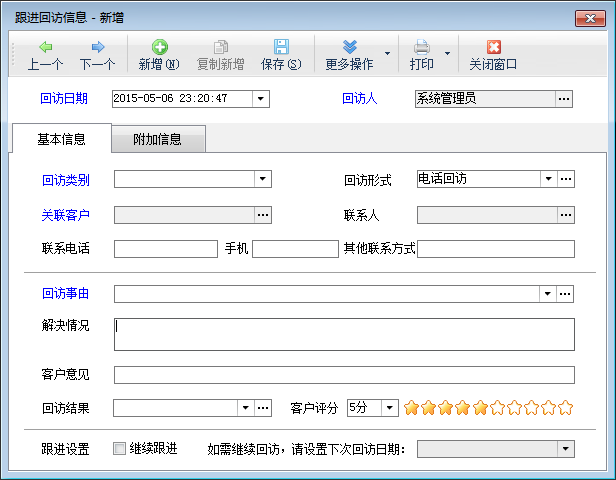
Task: Click the 打印 printer icon
Action: [x=422, y=47]
